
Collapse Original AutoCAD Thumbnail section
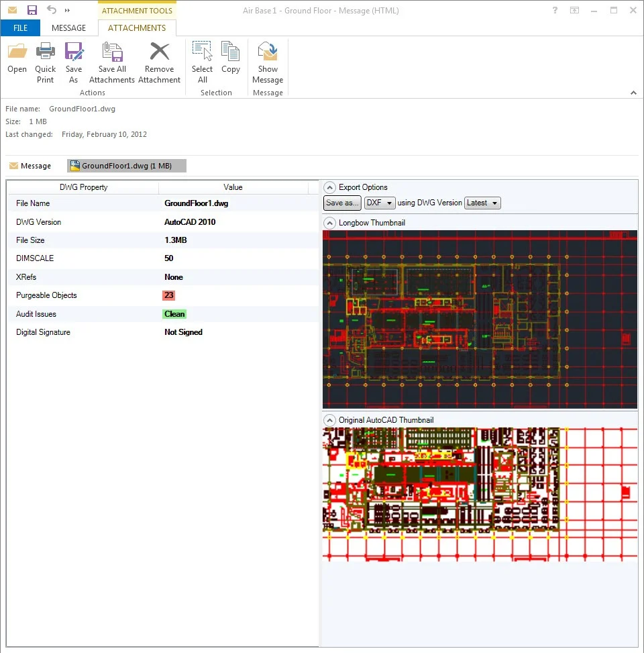pos(329,420)
